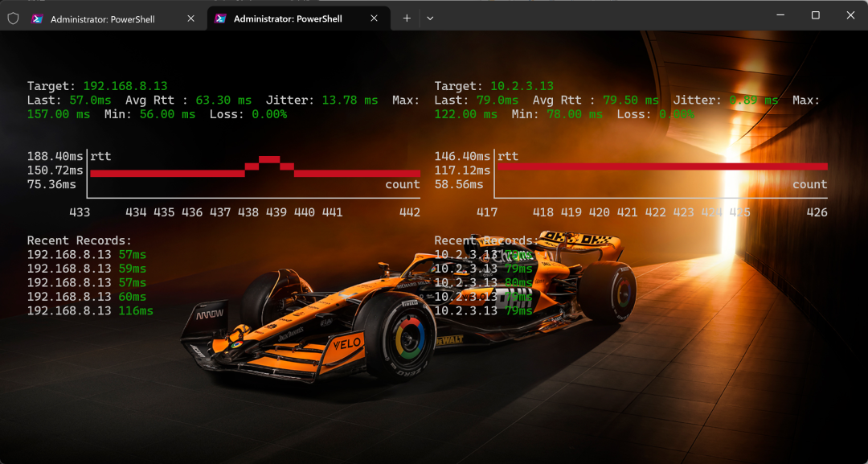868x464 pixels.
Task: Click the 146.40ms axis label
Action: click(x=463, y=156)
